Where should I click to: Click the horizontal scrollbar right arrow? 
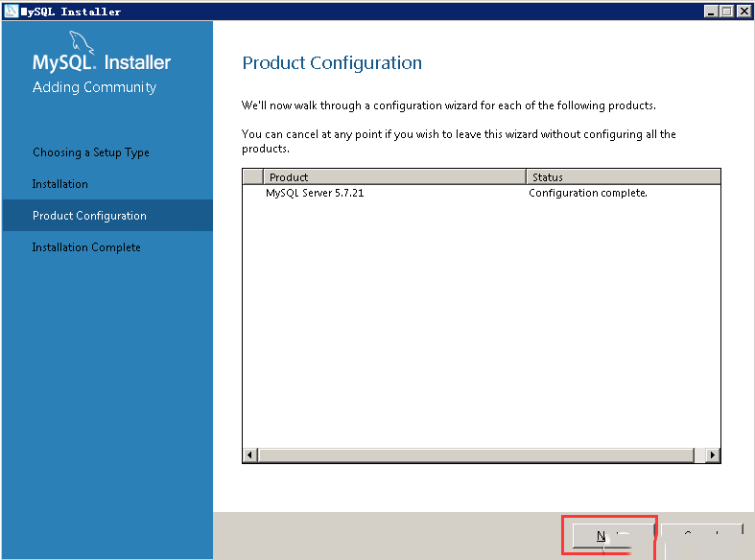[713, 455]
